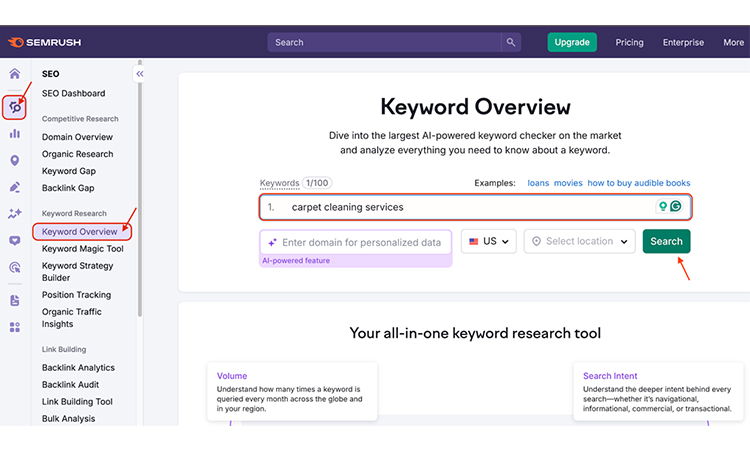The height and width of the screenshot is (450, 750).
Task: Select Keyword Overview in sidebar
Action: [x=82, y=231]
